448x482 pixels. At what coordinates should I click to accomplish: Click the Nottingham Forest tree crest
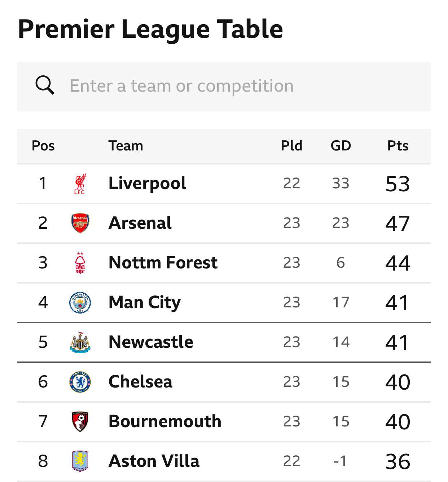[80, 263]
